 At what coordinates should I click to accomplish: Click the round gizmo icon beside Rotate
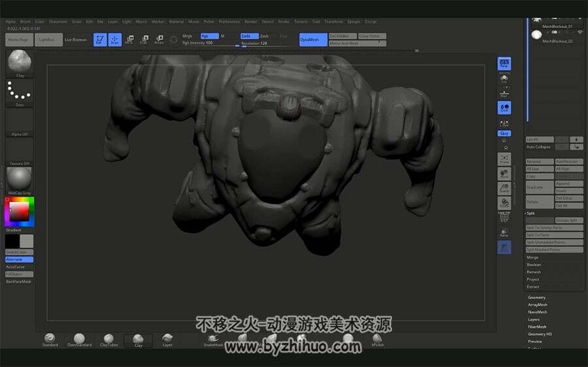(x=174, y=39)
